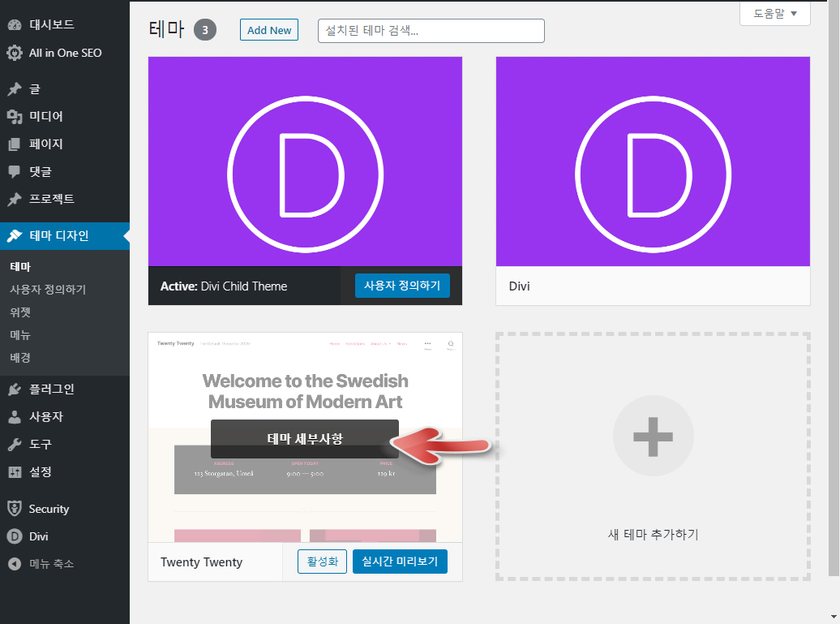The image size is (840, 624).
Task: Click the 페이지 pages icon
Action: click(x=15, y=144)
